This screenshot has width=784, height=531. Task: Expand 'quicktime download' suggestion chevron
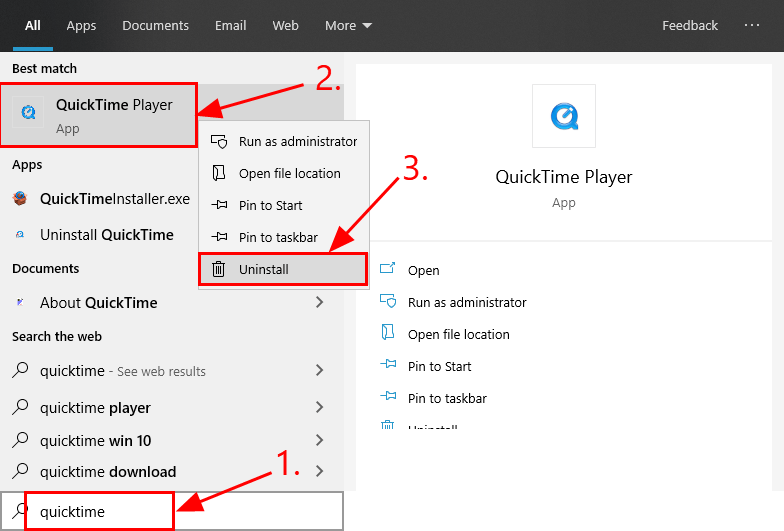point(320,471)
